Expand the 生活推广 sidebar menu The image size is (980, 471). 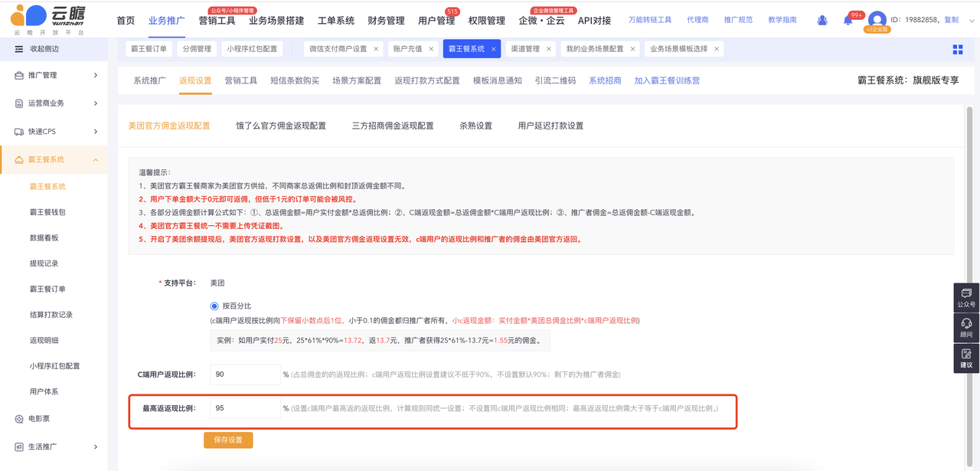pyautogui.click(x=96, y=446)
